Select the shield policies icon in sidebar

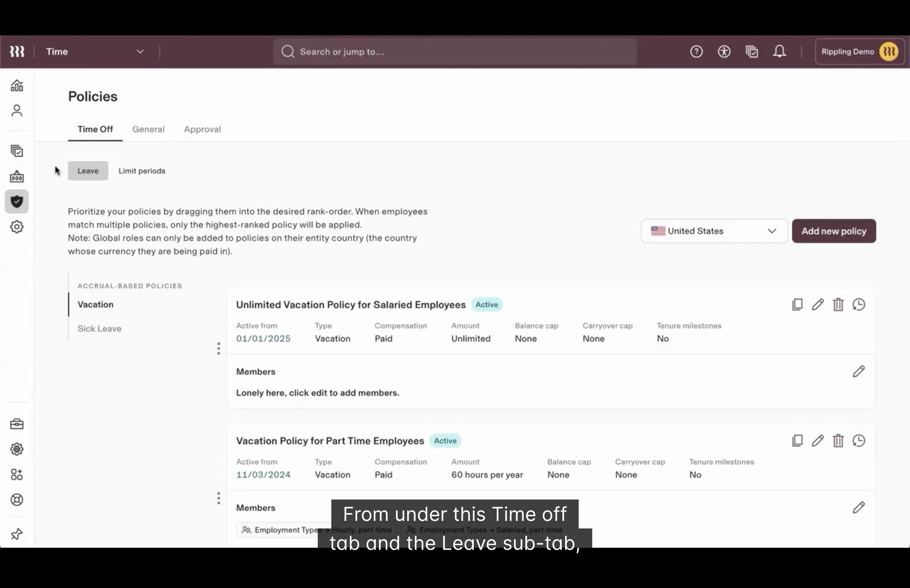(x=17, y=202)
